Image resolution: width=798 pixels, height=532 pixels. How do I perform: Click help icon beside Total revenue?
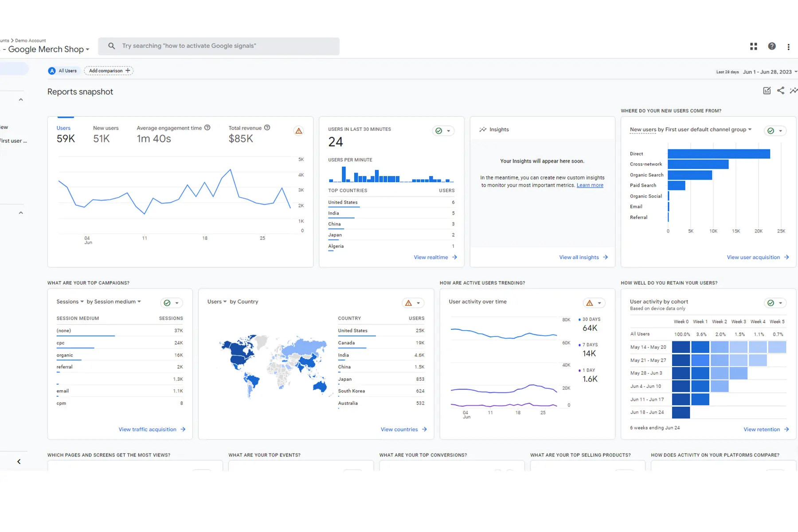tap(267, 128)
